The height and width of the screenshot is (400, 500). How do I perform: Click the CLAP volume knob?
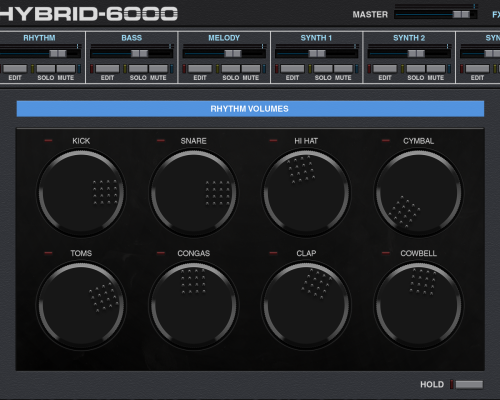[x=306, y=306]
